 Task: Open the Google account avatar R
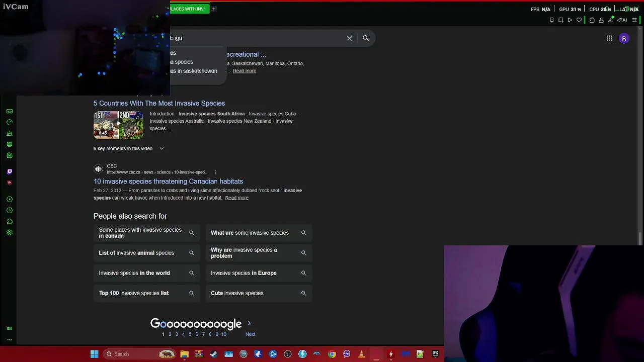(x=624, y=38)
